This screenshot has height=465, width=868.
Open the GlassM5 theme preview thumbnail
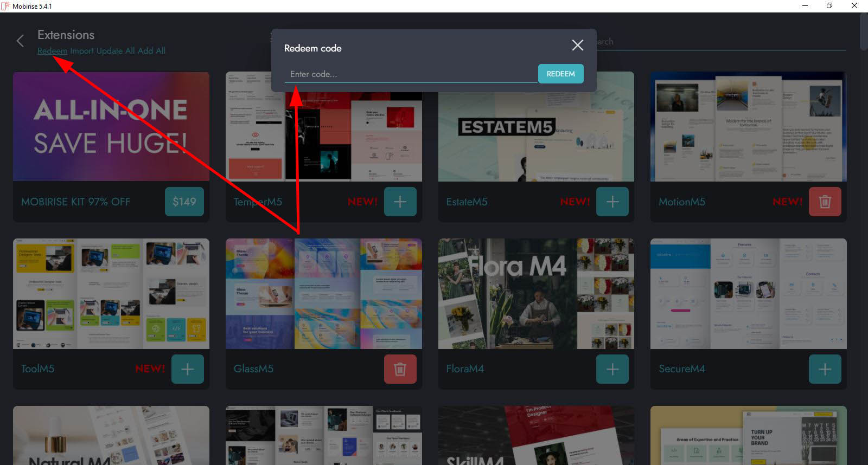coord(324,294)
